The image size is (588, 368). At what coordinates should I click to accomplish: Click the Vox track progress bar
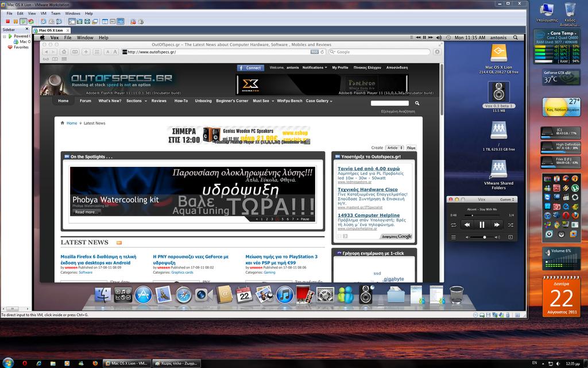pyautogui.click(x=482, y=215)
